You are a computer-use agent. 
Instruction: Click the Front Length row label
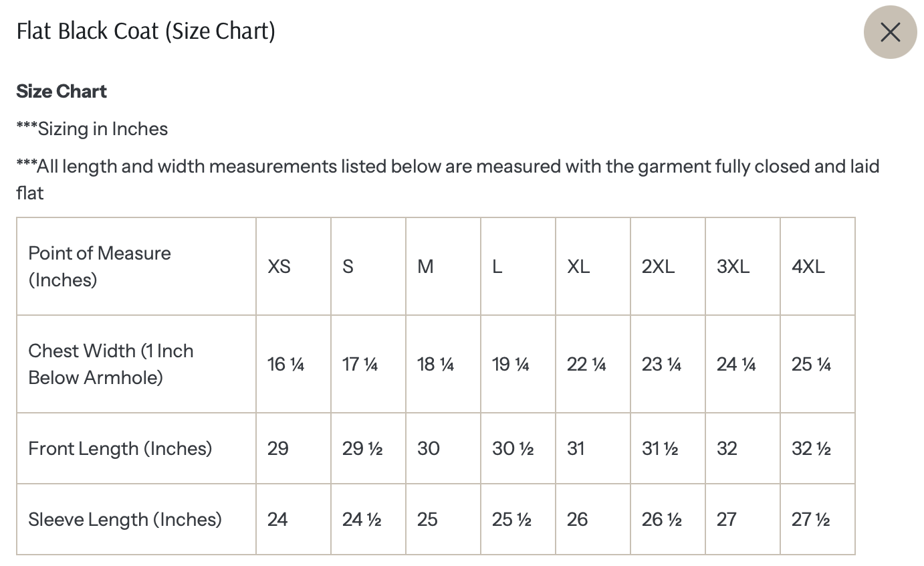[120, 448]
